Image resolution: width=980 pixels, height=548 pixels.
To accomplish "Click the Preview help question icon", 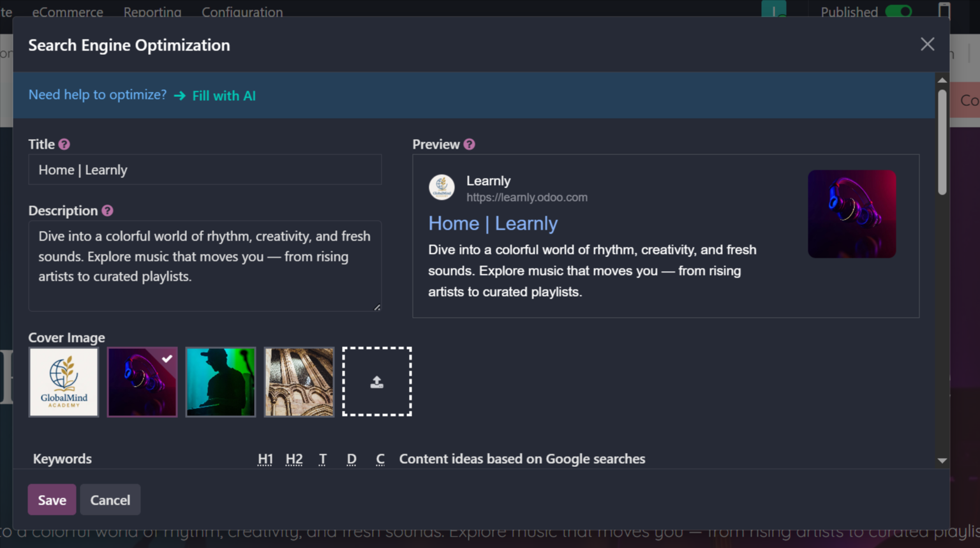I will click(470, 144).
